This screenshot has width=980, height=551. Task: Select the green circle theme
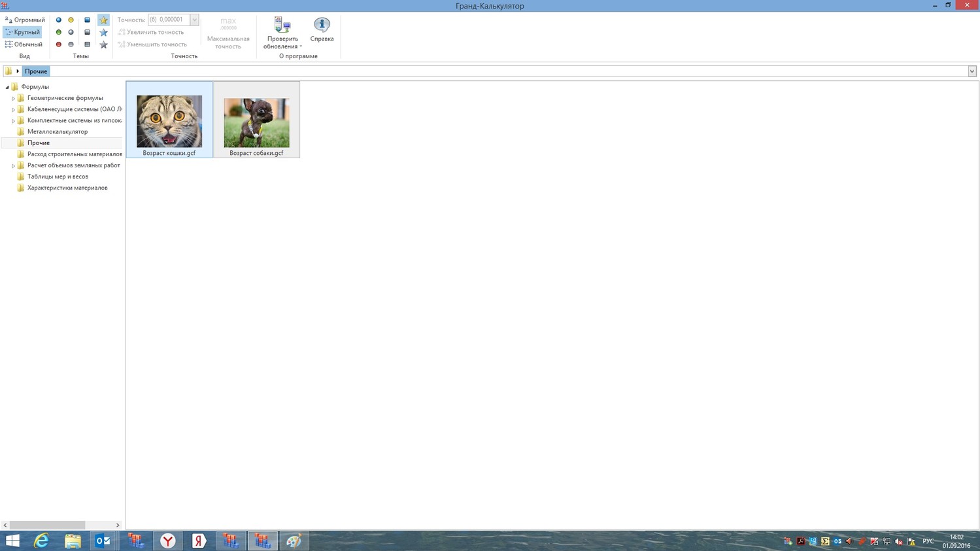[59, 32]
